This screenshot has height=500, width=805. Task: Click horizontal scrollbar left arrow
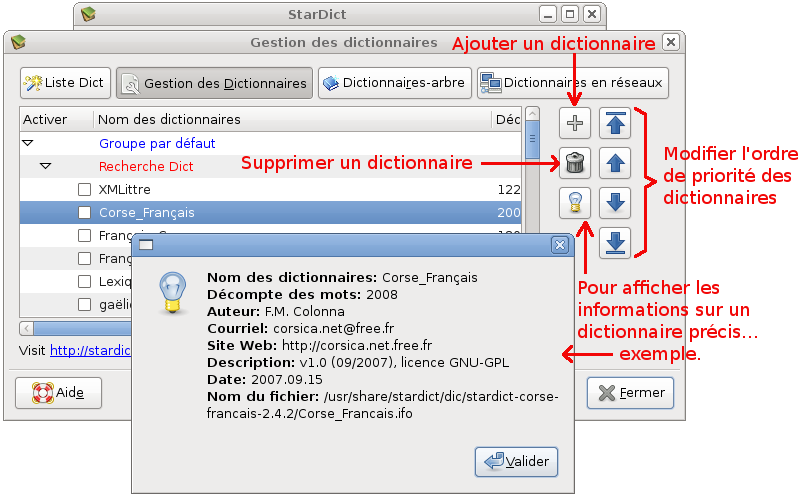(x=26, y=328)
